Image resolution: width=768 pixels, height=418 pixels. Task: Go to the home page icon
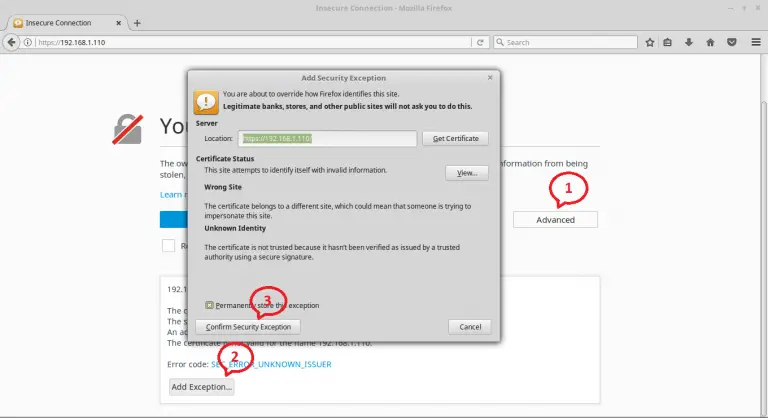tap(710, 43)
